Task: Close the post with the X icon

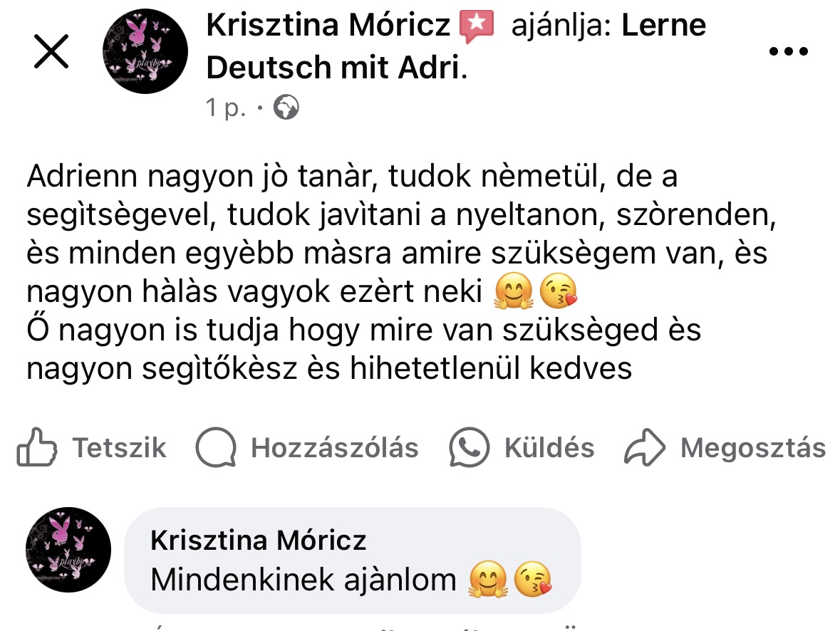Action: tap(51, 52)
